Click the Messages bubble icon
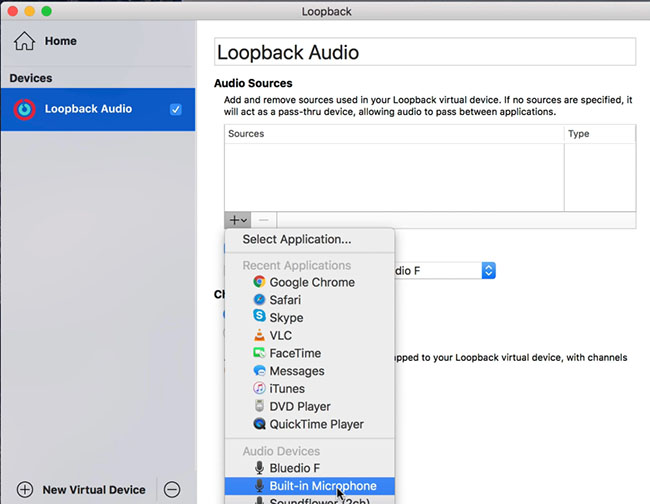The width and height of the screenshot is (650, 504). tap(259, 371)
